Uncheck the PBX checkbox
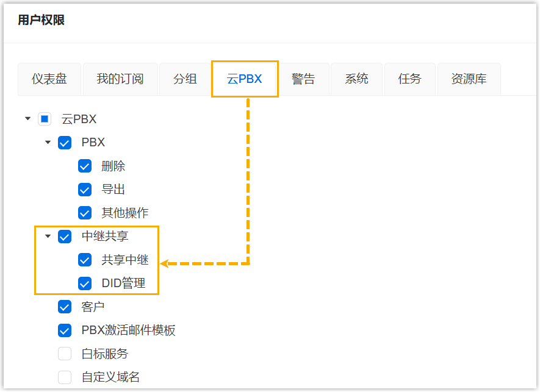This screenshot has width=540, height=392. click(65, 143)
